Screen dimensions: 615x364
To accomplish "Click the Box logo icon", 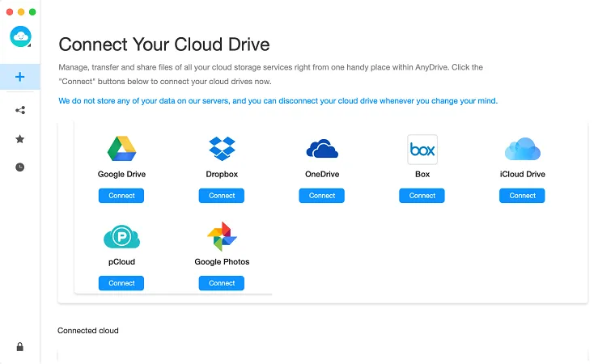I will pos(422,150).
